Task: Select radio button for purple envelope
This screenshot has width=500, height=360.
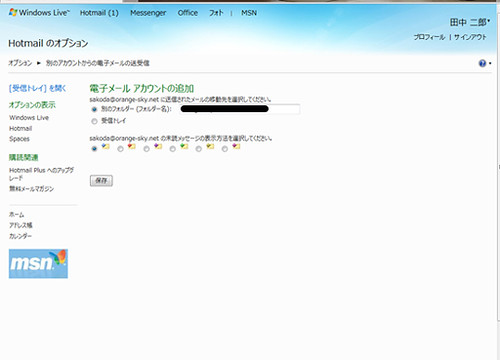Action: [x=146, y=149]
